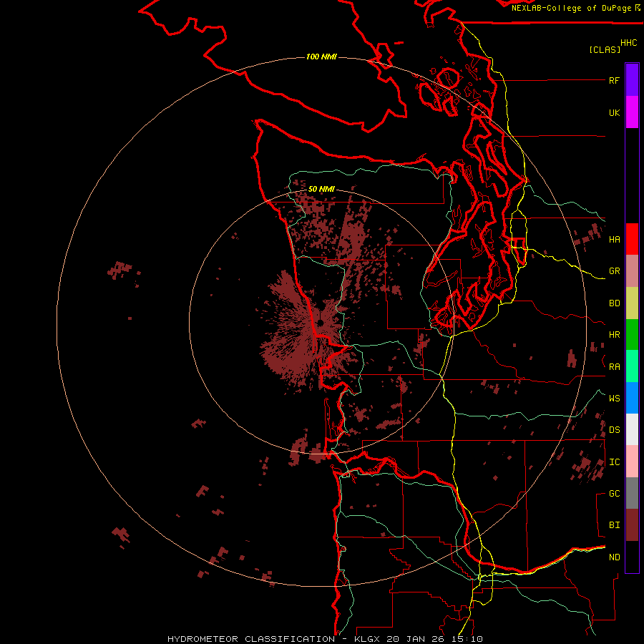Click the light pink IC legend swatch
644x644 pixels.
pos(632,462)
